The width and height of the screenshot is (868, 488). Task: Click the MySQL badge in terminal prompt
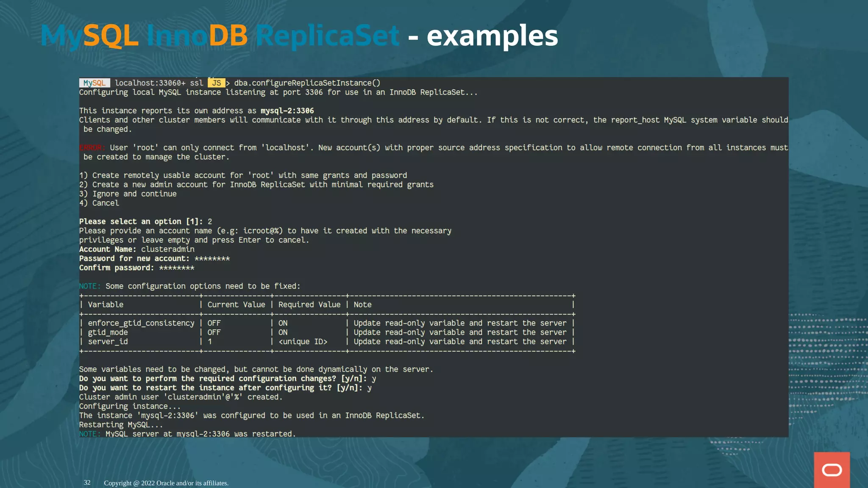point(95,83)
